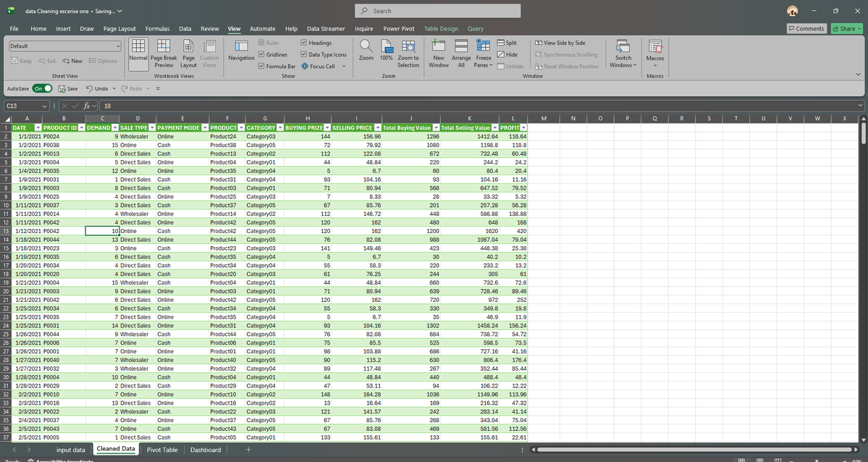Click the green Share button

[847, 29]
